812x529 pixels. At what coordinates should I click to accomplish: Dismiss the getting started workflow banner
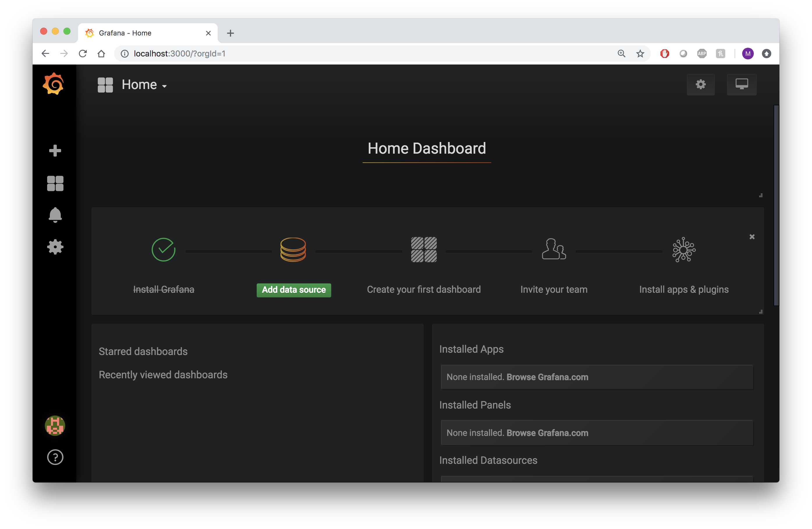point(752,237)
